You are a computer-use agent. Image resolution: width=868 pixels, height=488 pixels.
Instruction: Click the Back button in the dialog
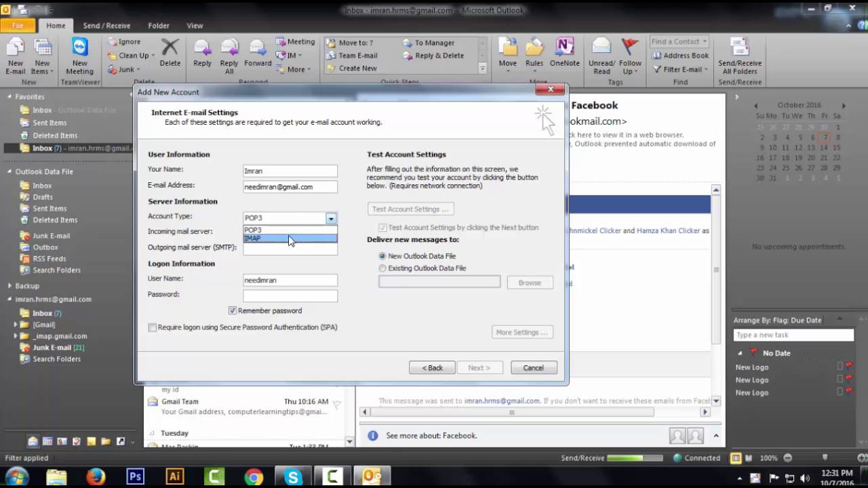[432, 367]
